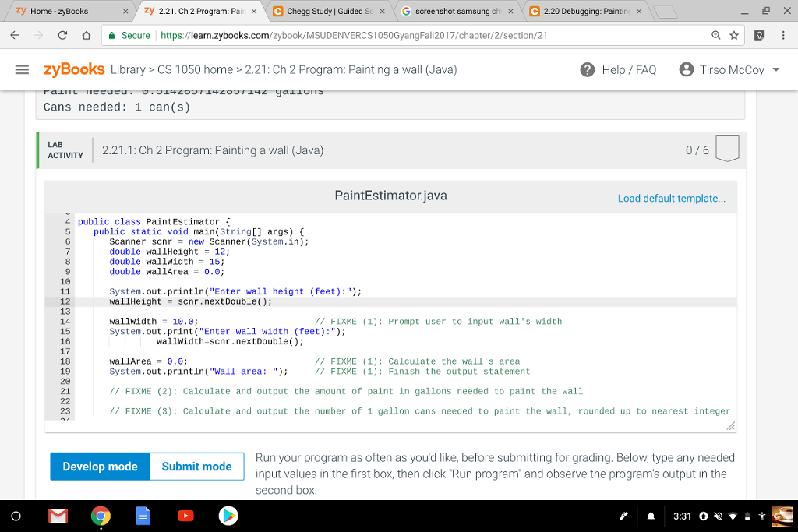Select the Develop mode tab
The image size is (798, 532).
pyautogui.click(x=100, y=467)
